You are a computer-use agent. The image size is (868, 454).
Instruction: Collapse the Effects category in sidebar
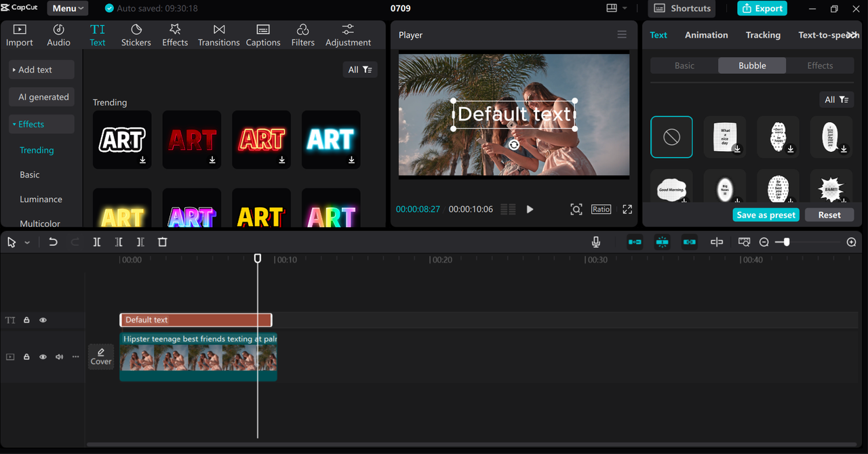click(41, 124)
